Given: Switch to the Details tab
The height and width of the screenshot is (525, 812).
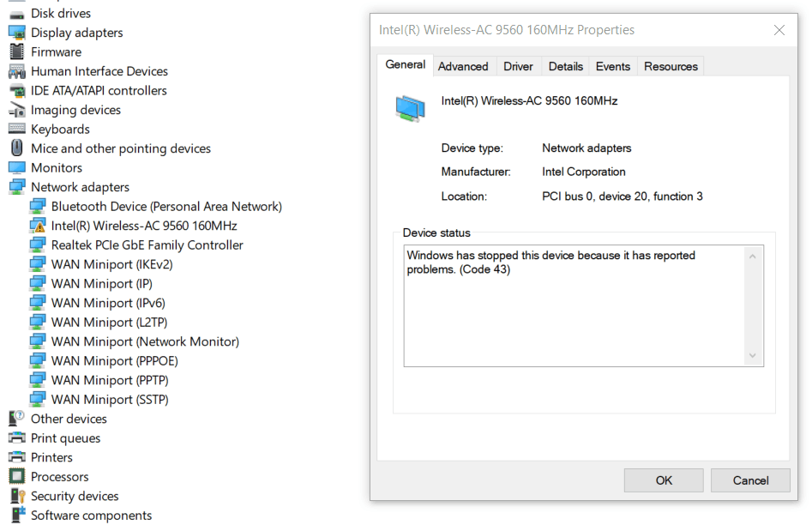Looking at the screenshot, I should pos(566,66).
